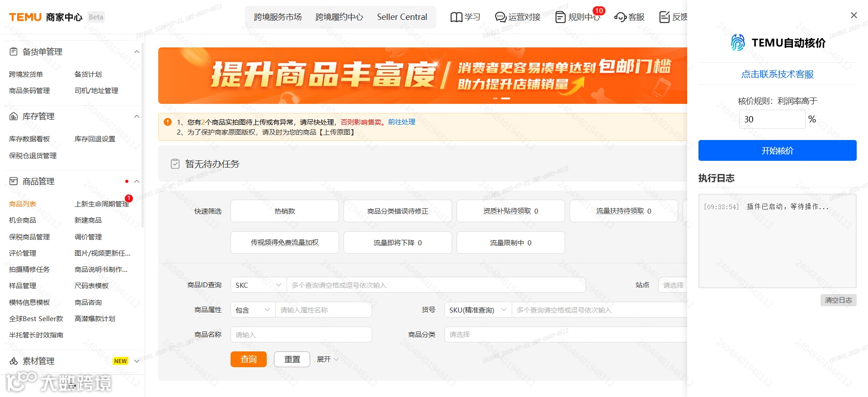This screenshot has width=868, height=397.
Task: Clear the log with 清空日志
Action: 839,300
